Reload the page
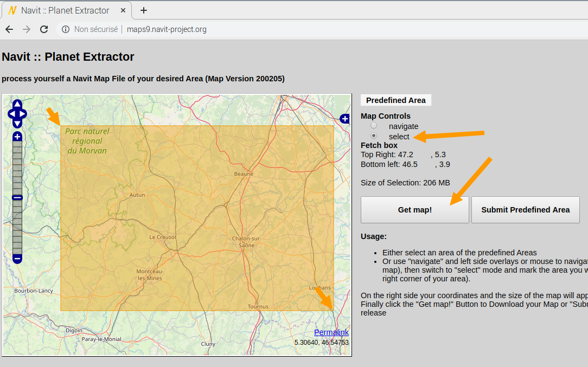The height and width of the screenshot is (367, 588). (44, 29)
